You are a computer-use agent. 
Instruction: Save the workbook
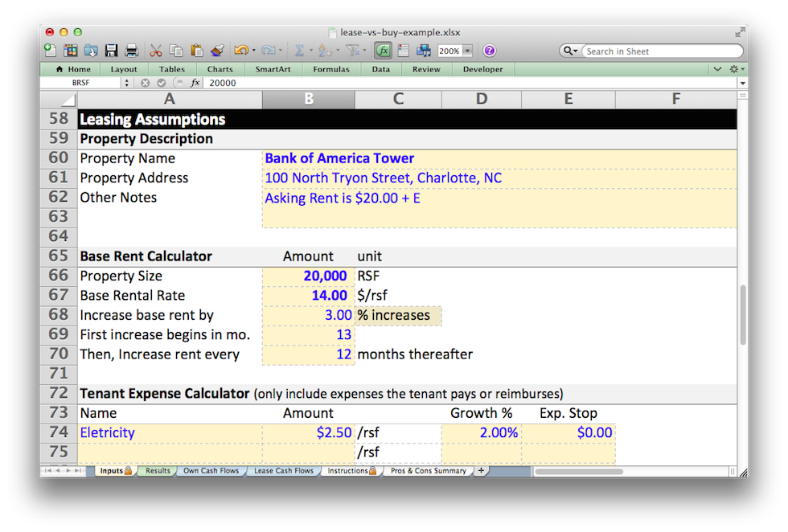(112, 50)
